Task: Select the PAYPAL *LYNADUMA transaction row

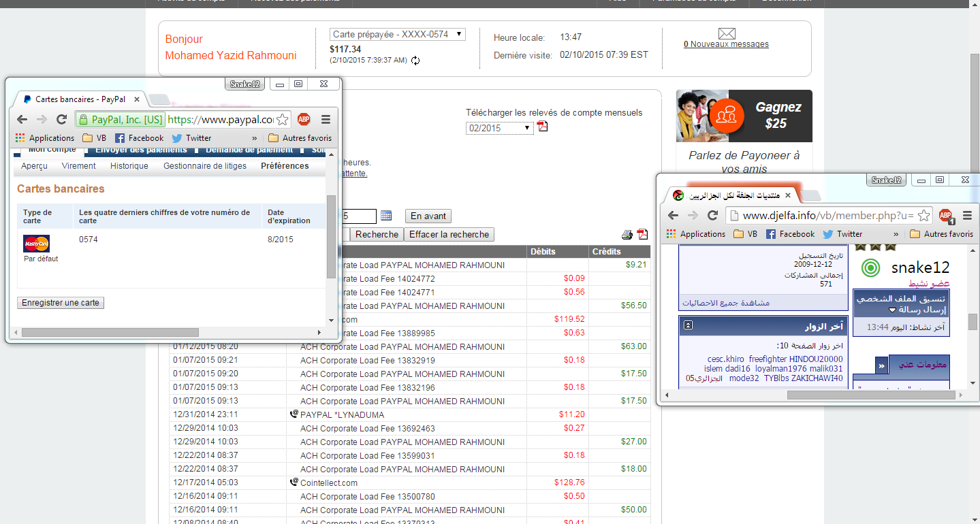Action: click(410, 414)
